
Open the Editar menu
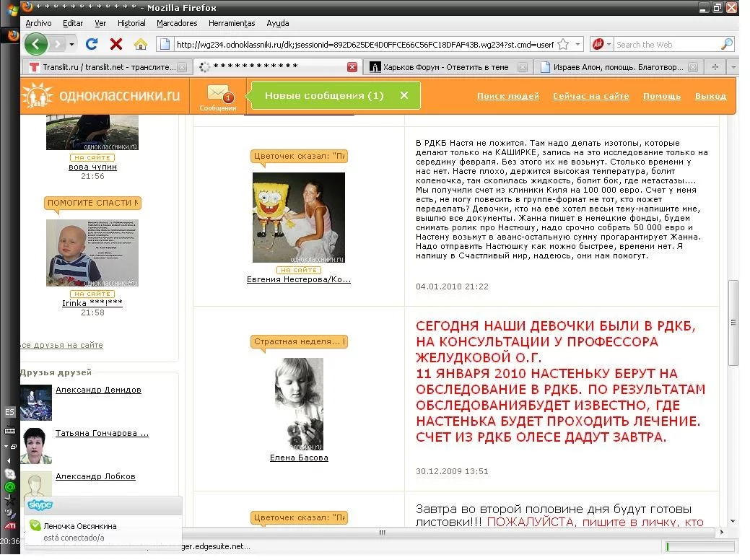tap(73, 23)
